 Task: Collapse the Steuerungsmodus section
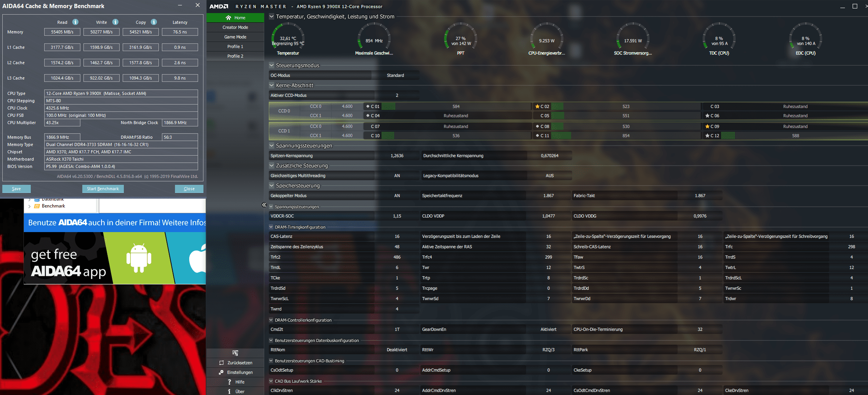tap(272, 65)
